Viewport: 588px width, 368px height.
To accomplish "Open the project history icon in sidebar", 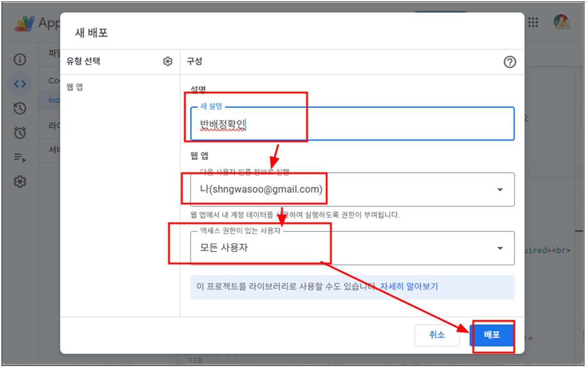I will pyautogui.click(x=20, y=108).
